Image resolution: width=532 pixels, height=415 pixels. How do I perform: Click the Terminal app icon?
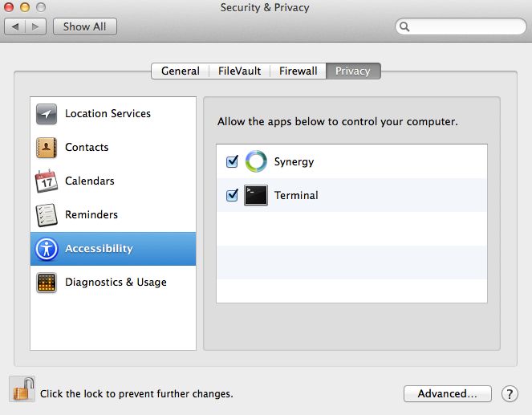click(x=256, y=195)
